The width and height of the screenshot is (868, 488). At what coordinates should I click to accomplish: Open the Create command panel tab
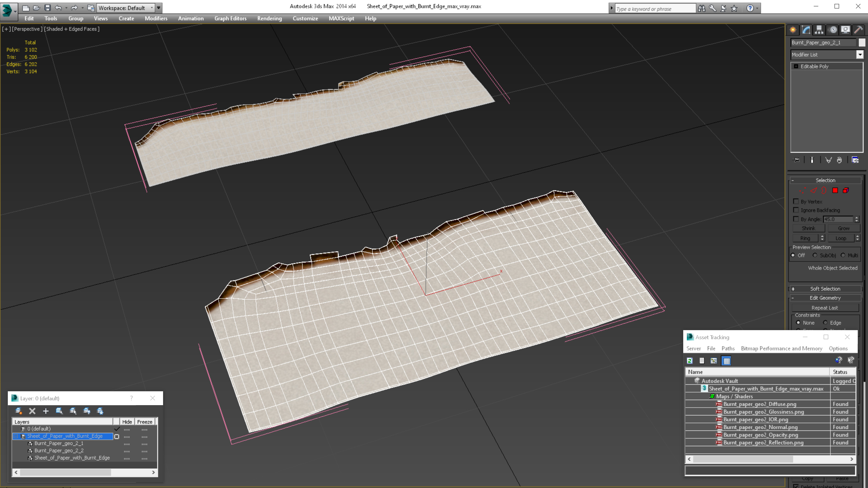tap(793, 30)
